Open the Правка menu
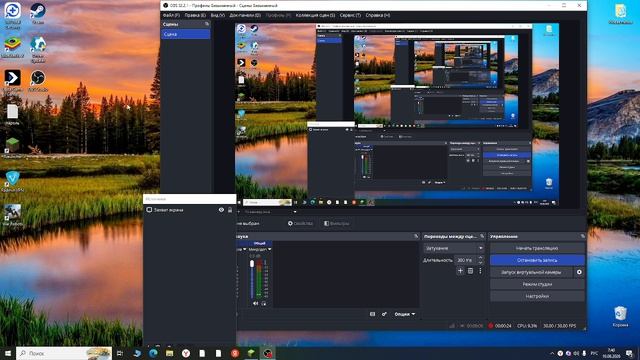This screenshot has height=360, width=640. point(195,15)
